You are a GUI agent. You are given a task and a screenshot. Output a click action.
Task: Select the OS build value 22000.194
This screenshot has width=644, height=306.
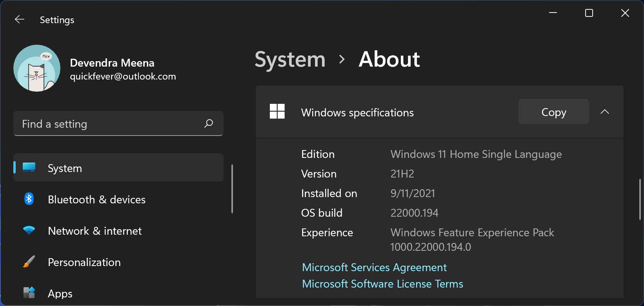tap(415, 213)
